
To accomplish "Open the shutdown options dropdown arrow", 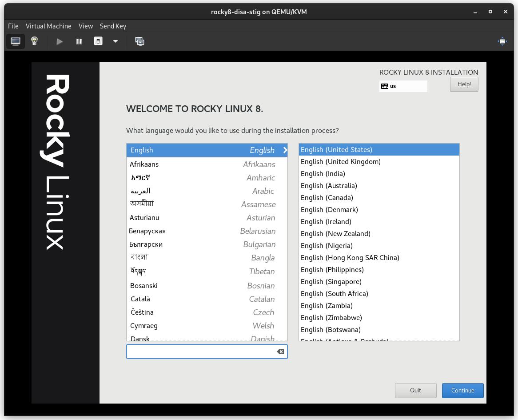I will 116,41.
